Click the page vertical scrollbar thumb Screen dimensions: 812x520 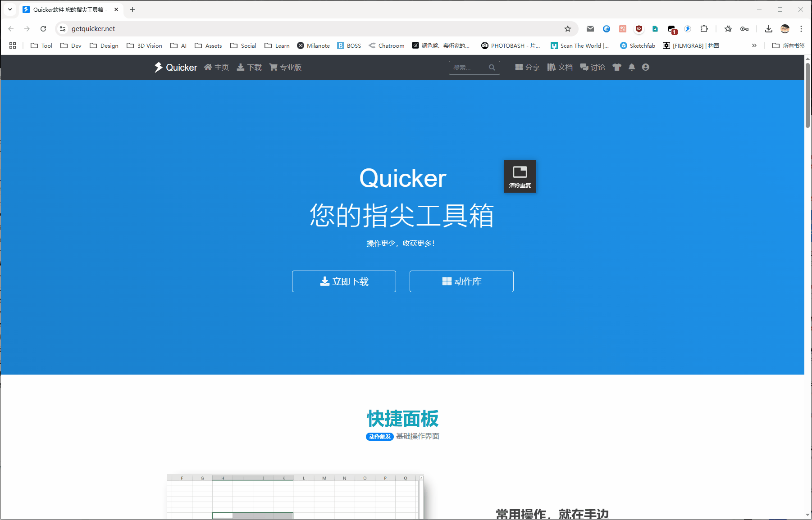(x=808, y=95)
